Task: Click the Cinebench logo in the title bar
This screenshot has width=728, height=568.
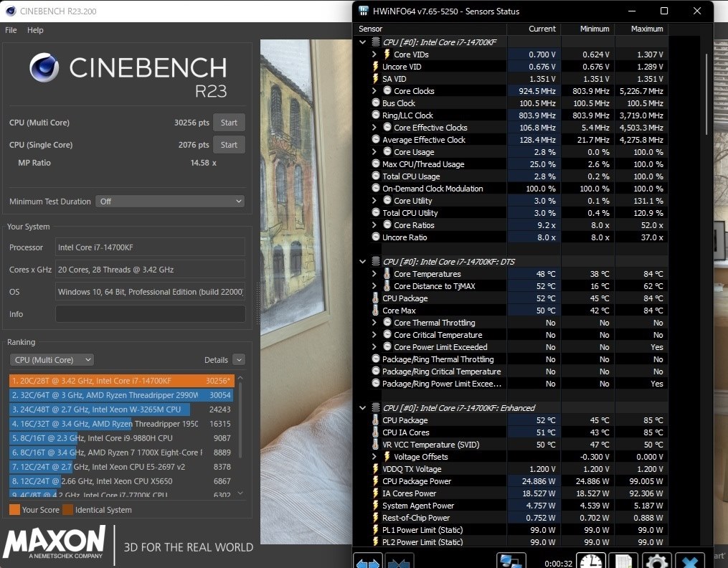Action: pyautogui.click(x=11, y=11)
